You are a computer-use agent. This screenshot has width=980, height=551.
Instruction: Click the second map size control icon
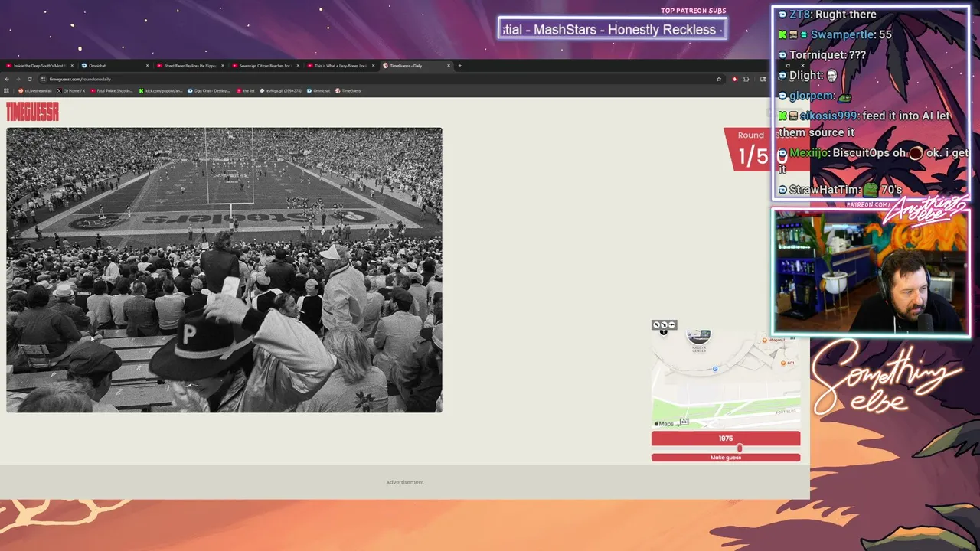(x=664, y=325)
